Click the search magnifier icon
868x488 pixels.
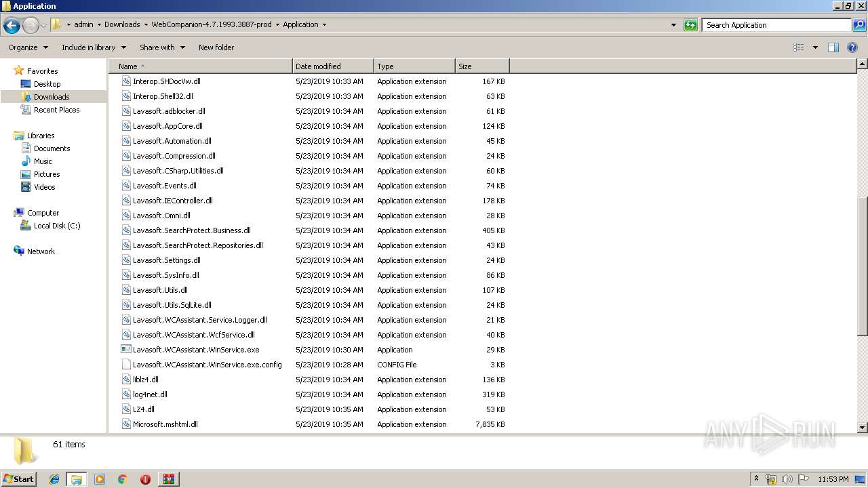[x=859, y=25]
